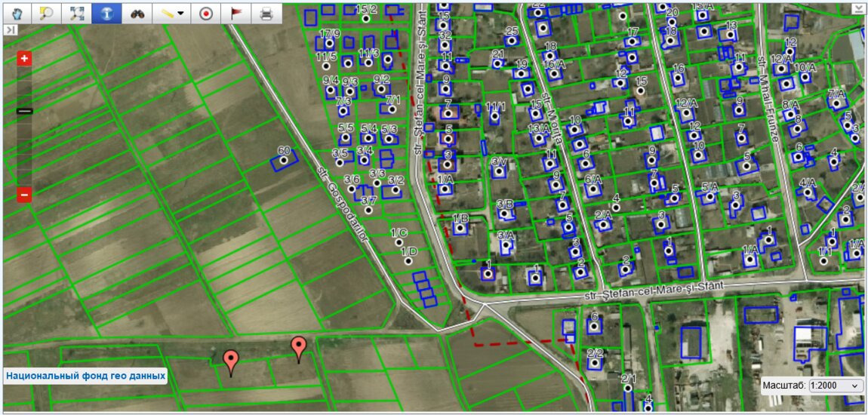Click the right red map pin marker
868x415 pixels.
(x=299, y=348)
